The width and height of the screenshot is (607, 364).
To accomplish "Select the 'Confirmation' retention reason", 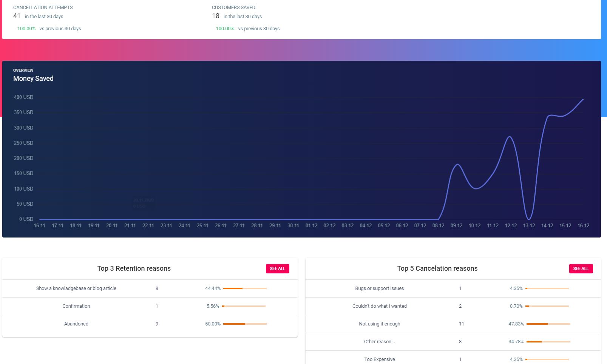I will (76, 306).
